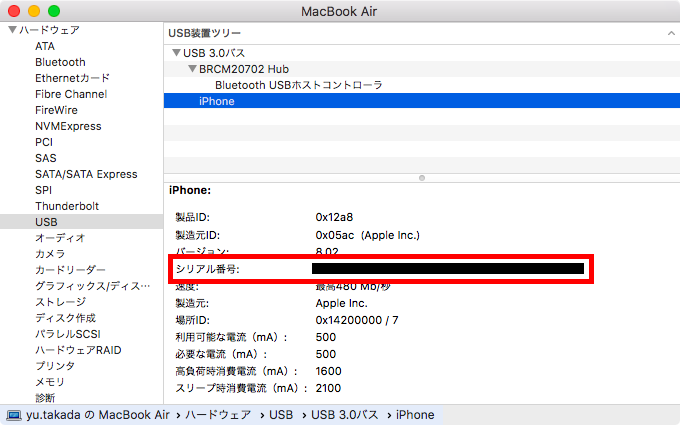Select the USB sidebar item

click(82, 222)
